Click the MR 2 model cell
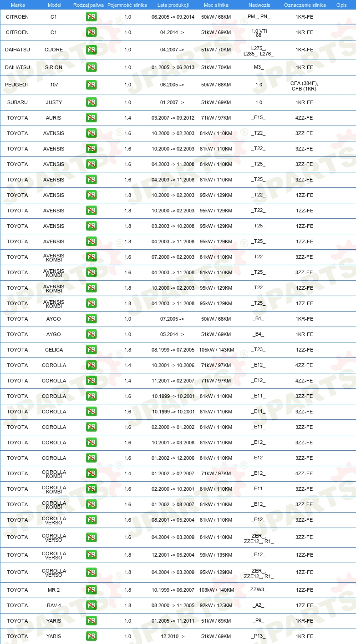Screen dimensions: 356x644 pos(54,590)
